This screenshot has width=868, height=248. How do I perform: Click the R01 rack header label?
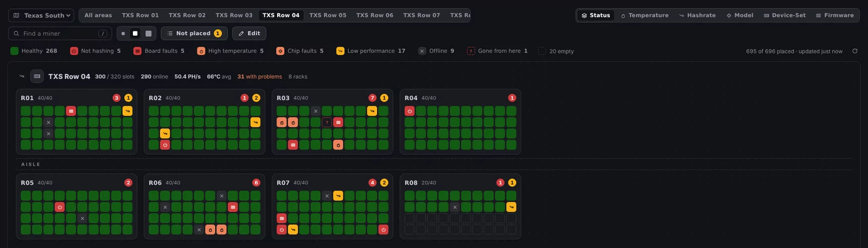click(x=27, y=98)
